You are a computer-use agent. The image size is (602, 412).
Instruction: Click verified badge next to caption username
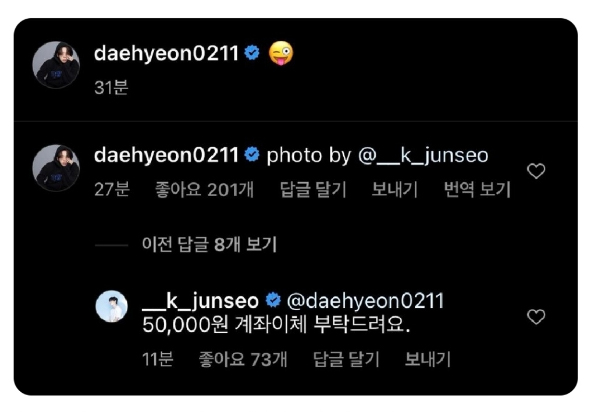coord(252,53)
